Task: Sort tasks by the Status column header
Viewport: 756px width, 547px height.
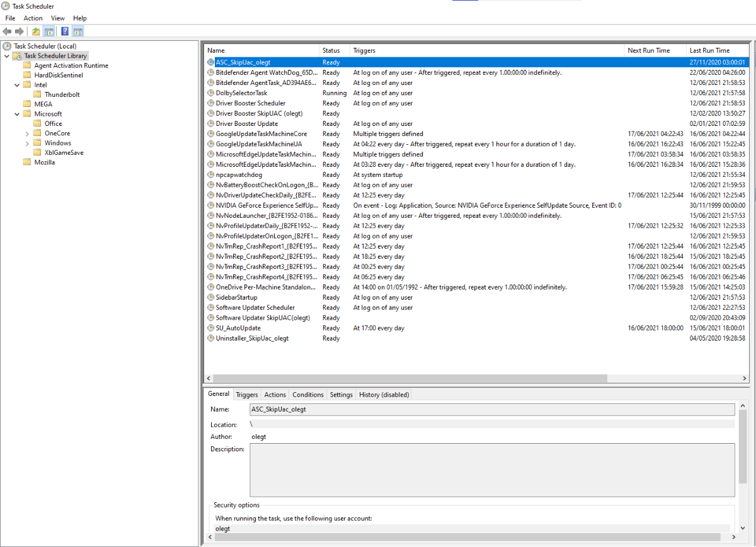Action: click(x=331, y=50)
